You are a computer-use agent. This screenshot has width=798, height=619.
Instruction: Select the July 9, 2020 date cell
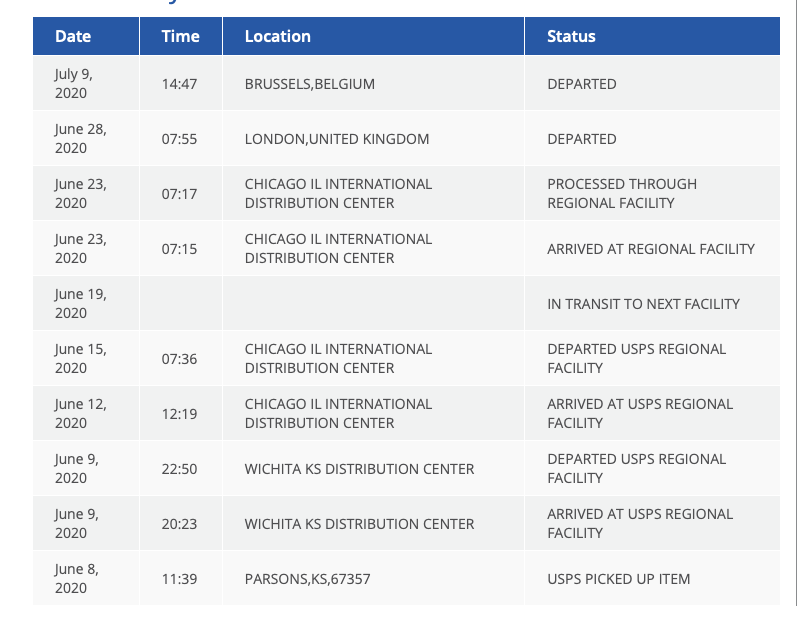click(80, 83)
